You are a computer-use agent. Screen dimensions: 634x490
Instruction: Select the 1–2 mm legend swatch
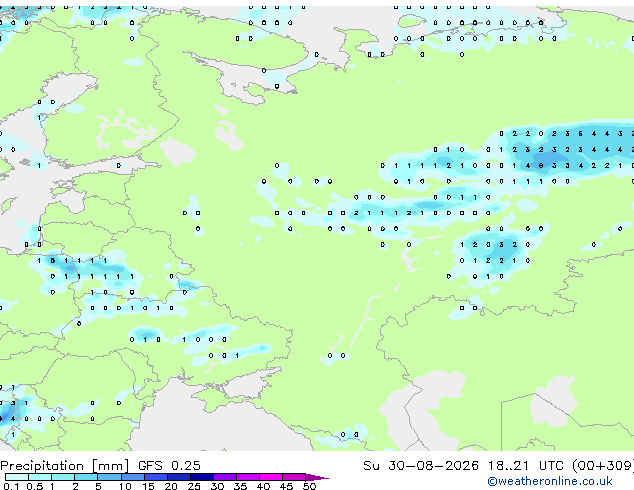(x=63, y=477)
